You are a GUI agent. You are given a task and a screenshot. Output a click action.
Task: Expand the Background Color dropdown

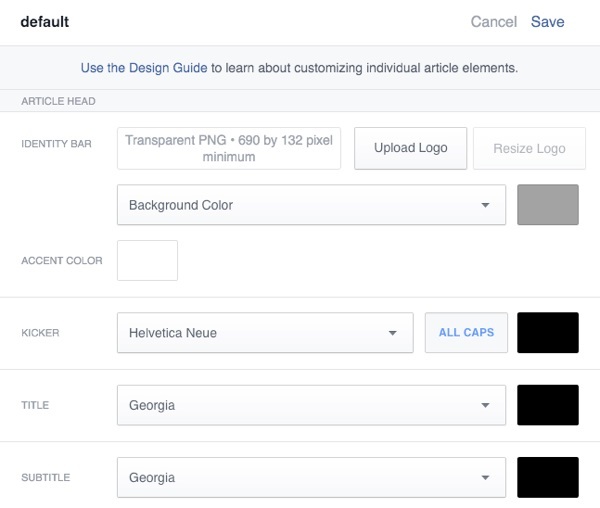pos(311,205)
